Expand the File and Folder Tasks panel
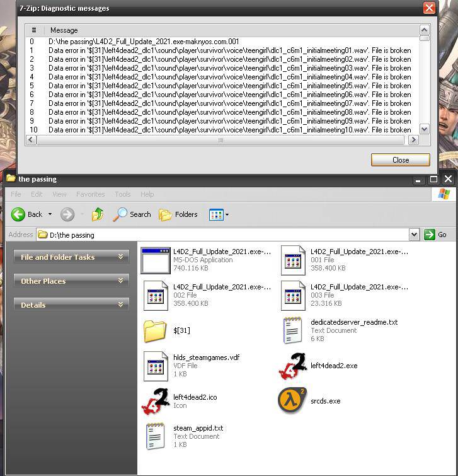The width and height of the screenshot is (458, 476). [x=120, y=257]
